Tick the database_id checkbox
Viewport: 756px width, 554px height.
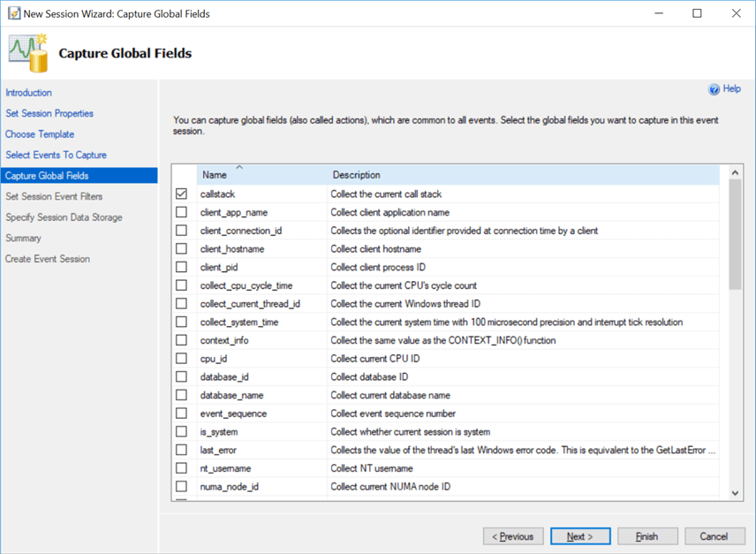coord(181,376)
